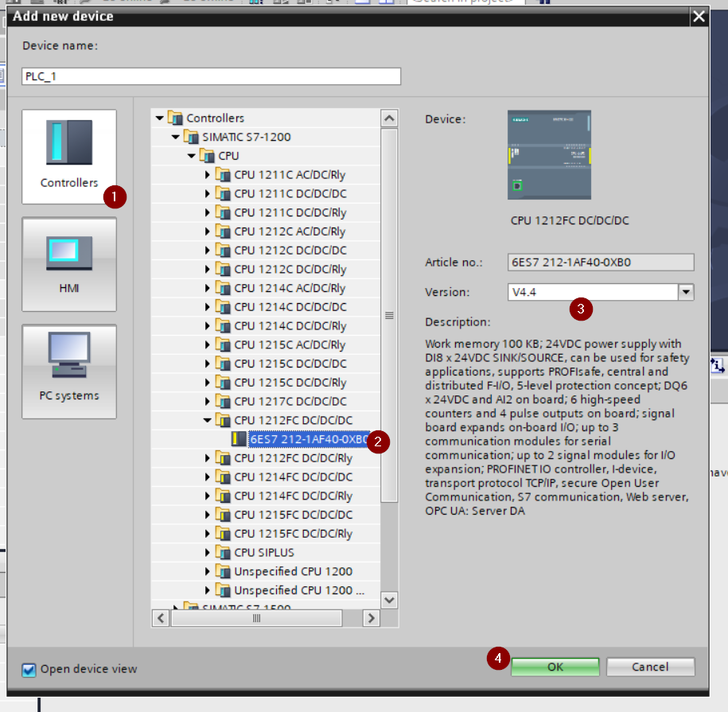728x712 pixels.
Task: Collapse CPU 1212FC DC/DC/DC node
Action: 207,421
